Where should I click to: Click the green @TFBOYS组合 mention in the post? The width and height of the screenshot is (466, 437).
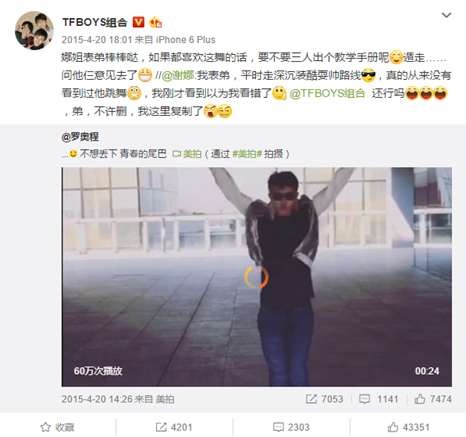point(328,93)
